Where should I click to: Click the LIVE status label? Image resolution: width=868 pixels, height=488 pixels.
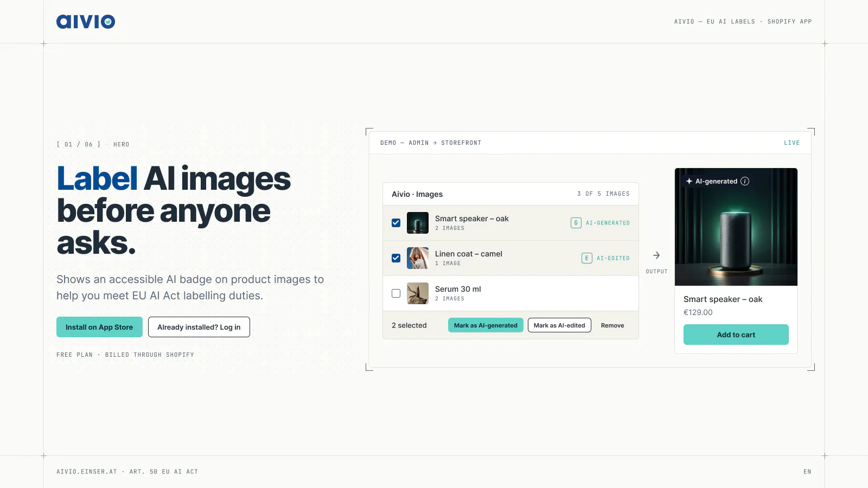pos(792,143)
